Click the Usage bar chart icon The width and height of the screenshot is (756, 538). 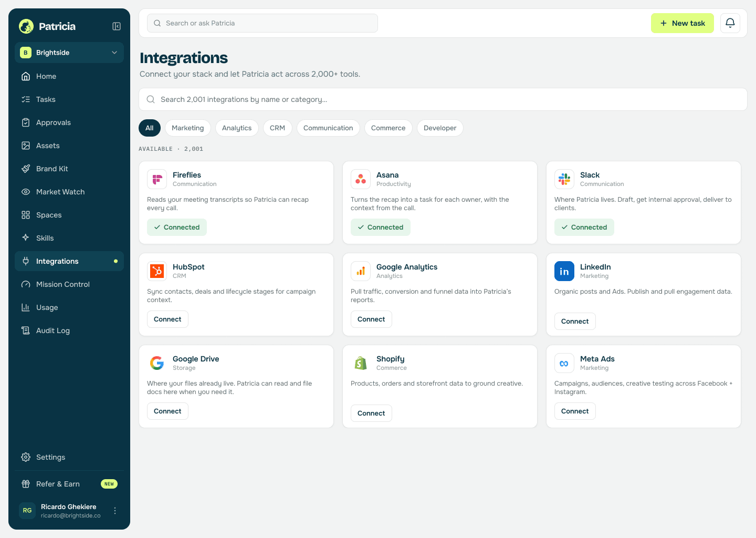26,307
